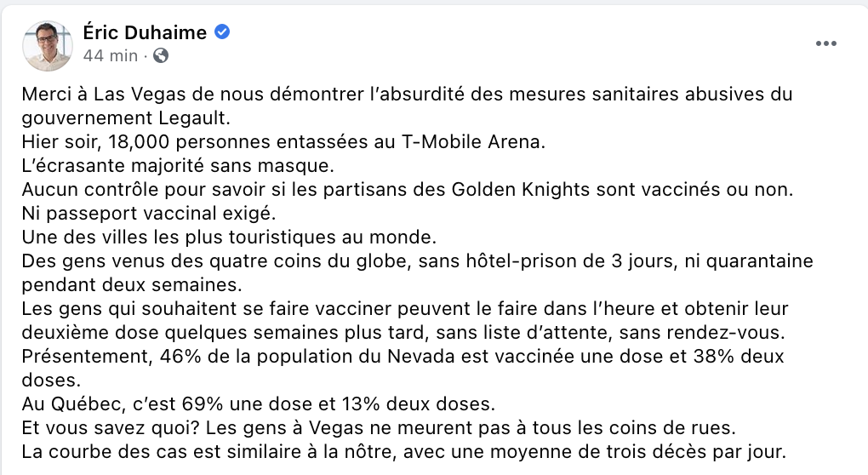Click the line starting 'Merci à Las Vegas'
Image resolution: width=868 pixels, height=475 pixels.
point(407,94)
